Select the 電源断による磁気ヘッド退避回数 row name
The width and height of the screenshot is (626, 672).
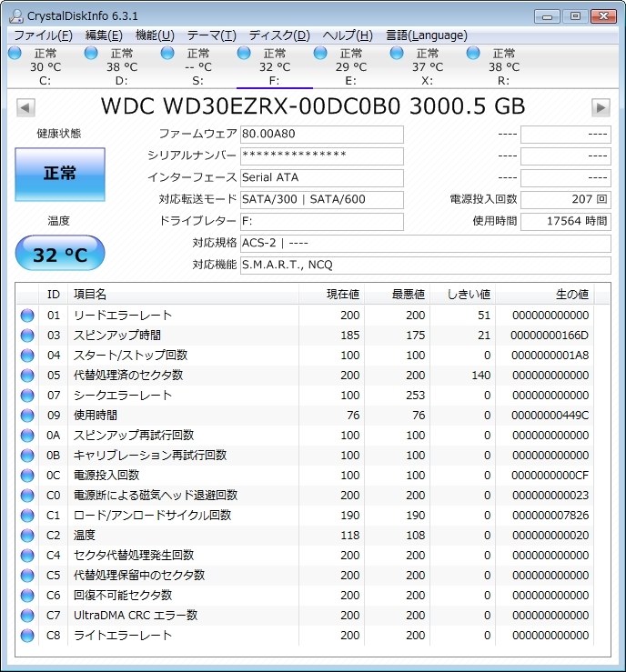click(156, 496)
